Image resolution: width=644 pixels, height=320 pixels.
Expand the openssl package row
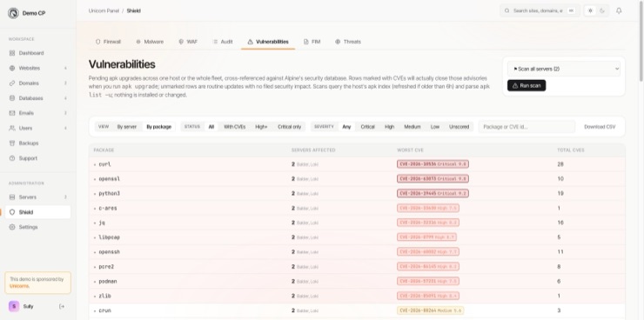tap(357, 179)
